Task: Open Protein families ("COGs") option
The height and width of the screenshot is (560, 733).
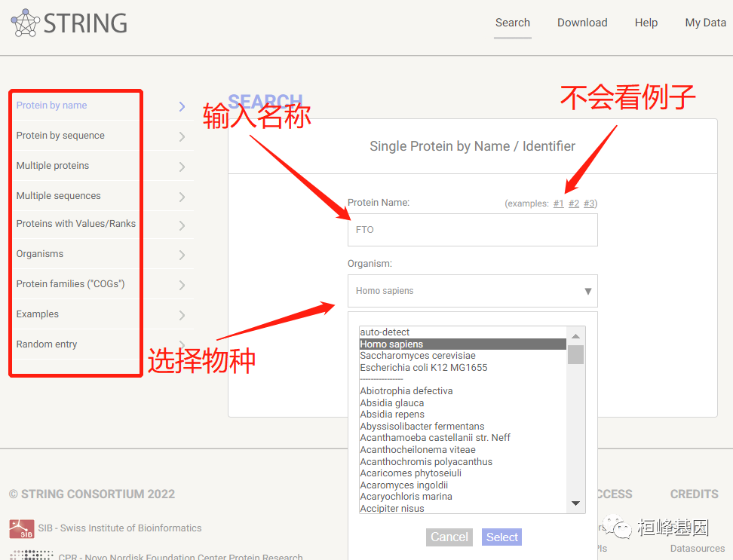Action: (x=71, y=284)
